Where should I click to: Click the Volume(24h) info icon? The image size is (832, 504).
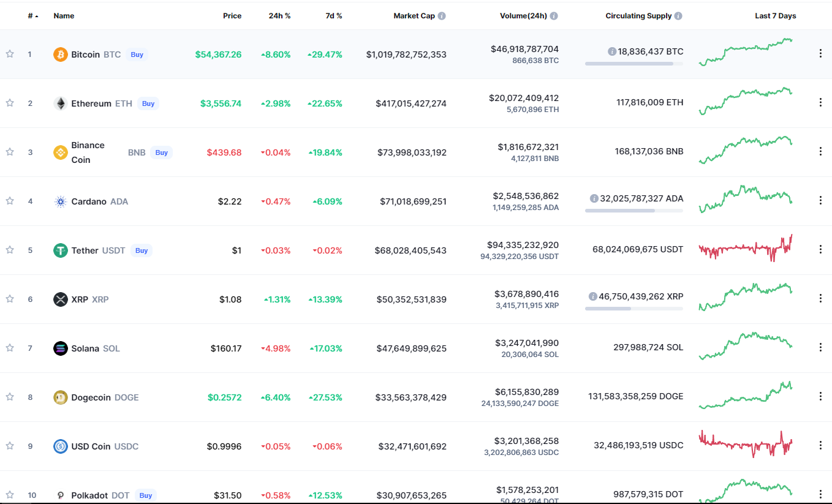pos(554,16)
